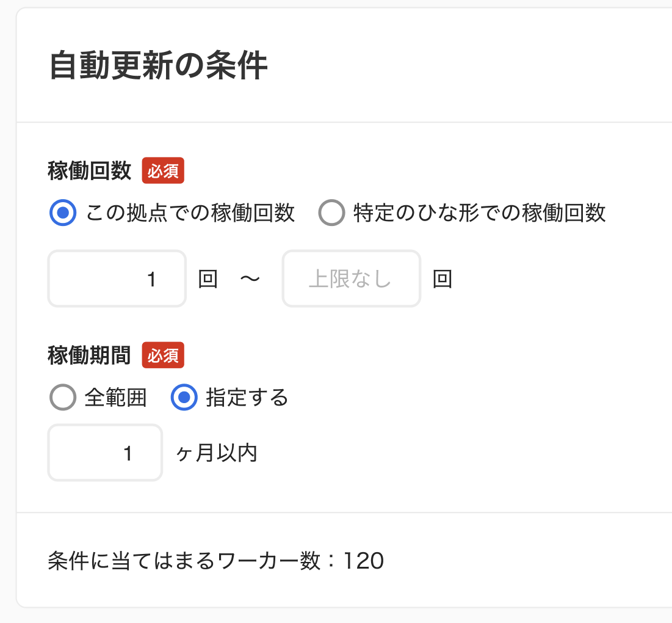This screenshot has height=623, width=672.
Task: Choose the 指定する radio circle
Action: (184, 397)
